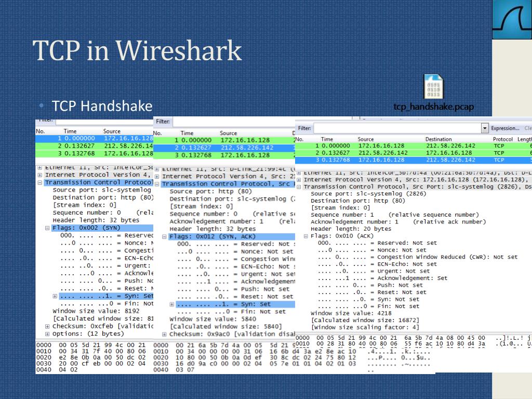Image resolution: width=532 pixels, height=399 pixels.
Task: Select 'Destination port: http (80)' in right window
Action: point(358,201)
